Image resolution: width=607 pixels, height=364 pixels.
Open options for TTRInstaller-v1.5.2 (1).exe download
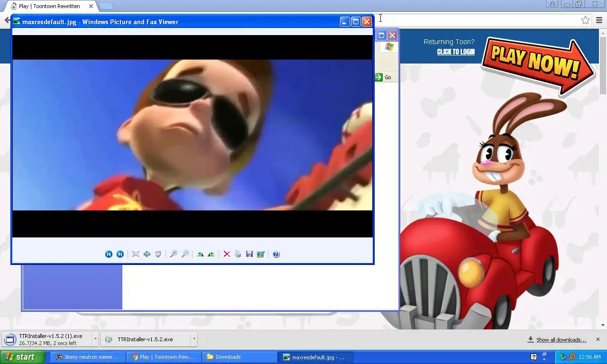(x=96, y=339)
